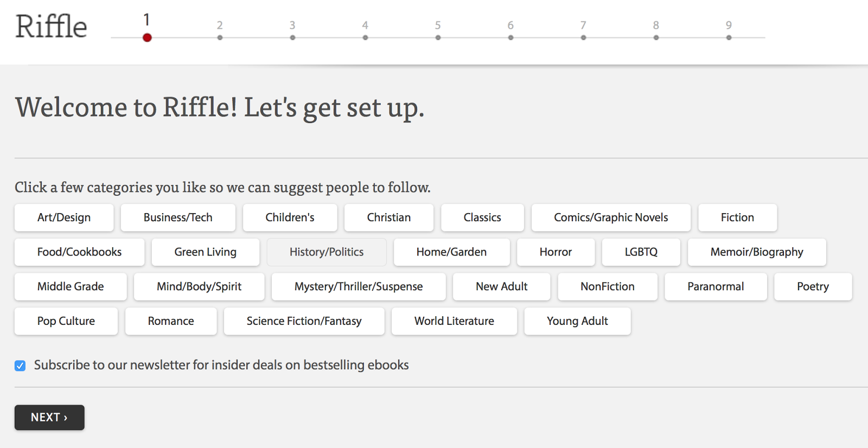Select the Poetry category
The width and height of the screenshot is (868, 448).
point(813,286)
